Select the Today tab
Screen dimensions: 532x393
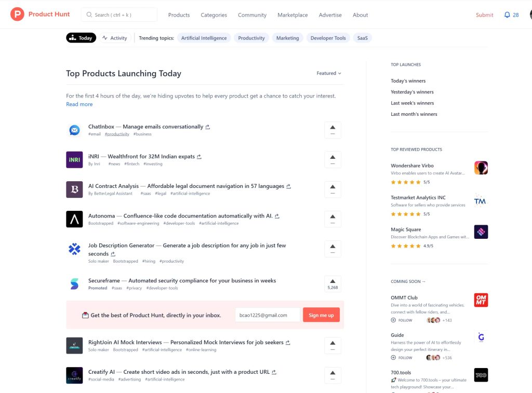click(x=81, y=38)
